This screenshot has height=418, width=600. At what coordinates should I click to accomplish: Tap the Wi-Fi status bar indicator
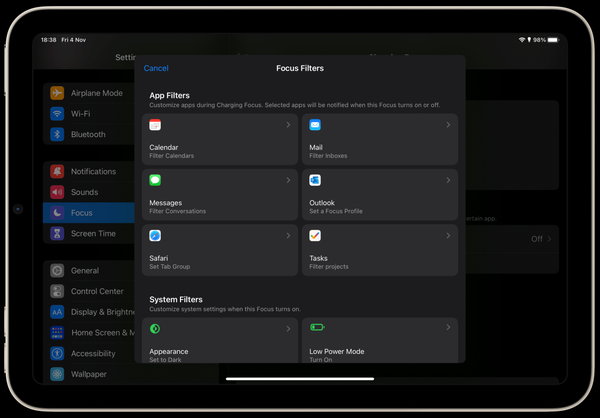tap(522, 40)
